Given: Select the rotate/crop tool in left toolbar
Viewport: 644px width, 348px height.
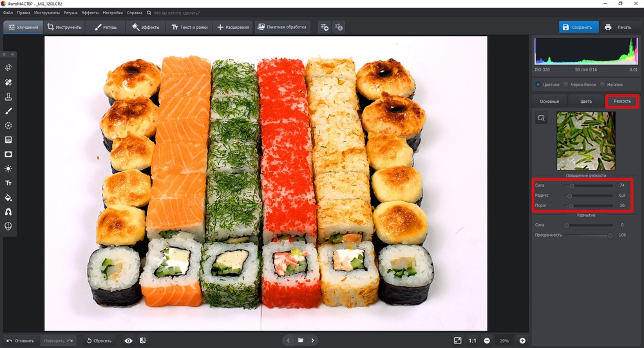Looking at the screenshot, I should click(8, 68).
